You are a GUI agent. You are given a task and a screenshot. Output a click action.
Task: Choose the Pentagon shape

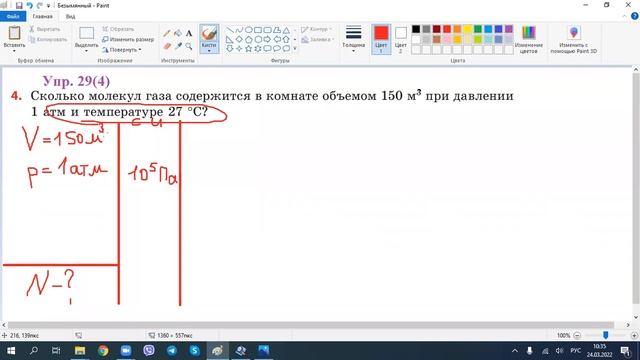(249, 40)
